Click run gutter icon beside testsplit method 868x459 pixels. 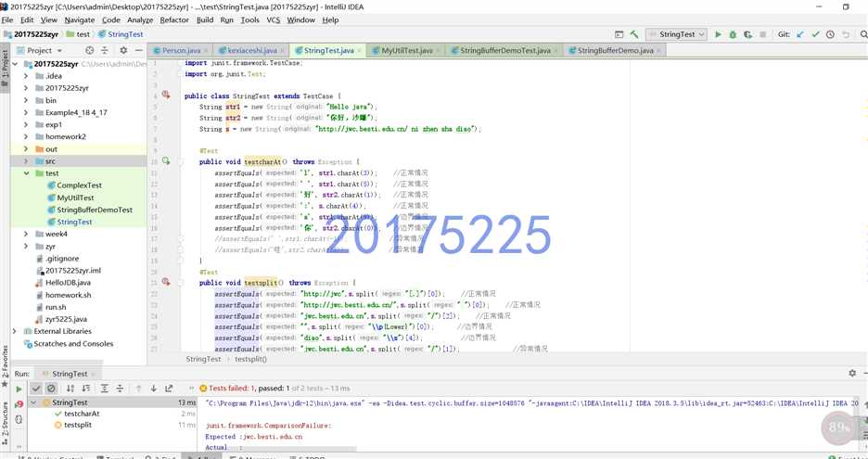point(165,282)
